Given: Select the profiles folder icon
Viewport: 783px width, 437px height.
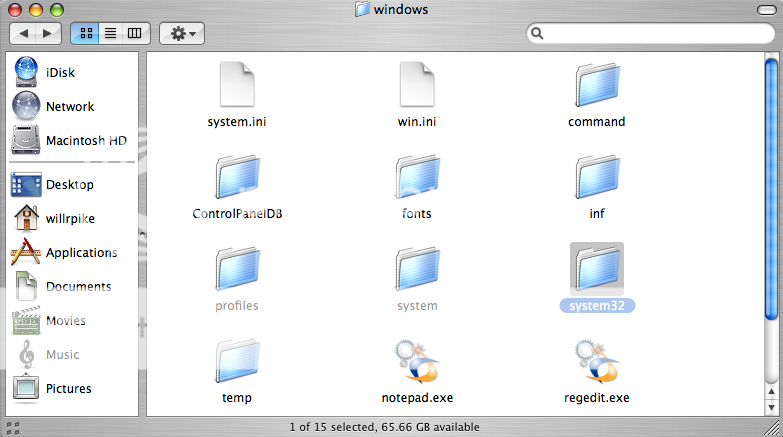Looking at the screenshot, I should pos(238,268).
